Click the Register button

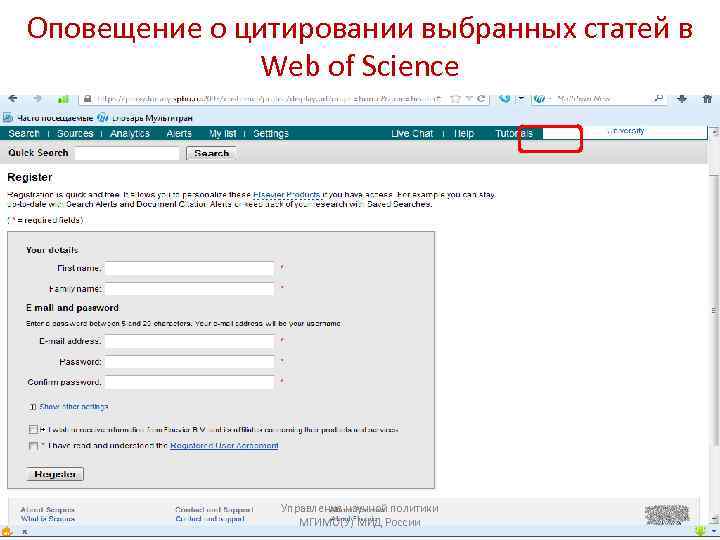(55, 474)
